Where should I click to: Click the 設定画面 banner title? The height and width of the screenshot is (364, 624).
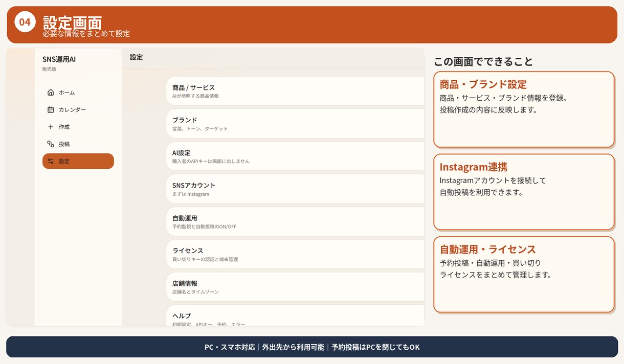click(x=72, y=22)
